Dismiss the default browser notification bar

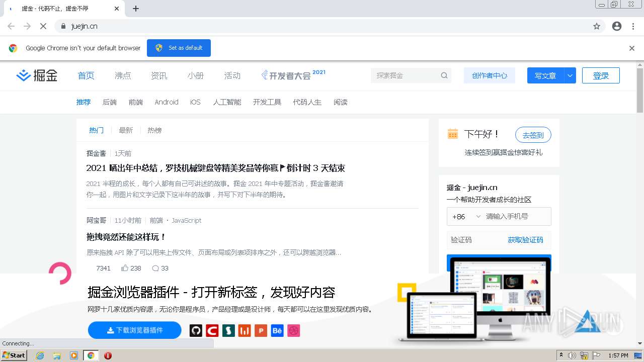(x=632, y=48)
